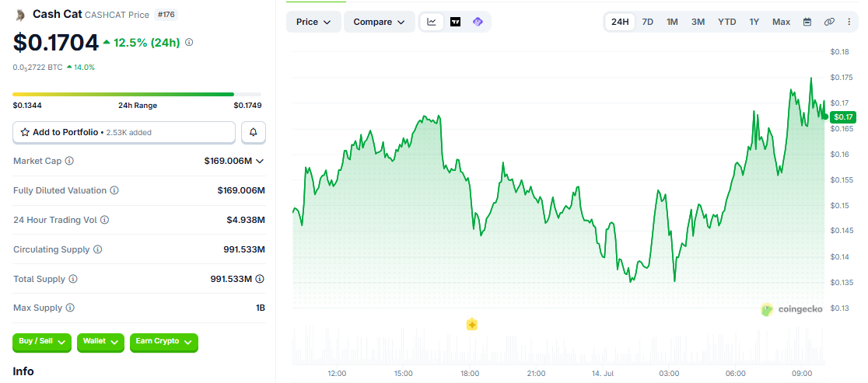This screenshot has width=868, height=383.
Task: Click the 0.0₅2722 BTC price text
Action: (37, 67)
